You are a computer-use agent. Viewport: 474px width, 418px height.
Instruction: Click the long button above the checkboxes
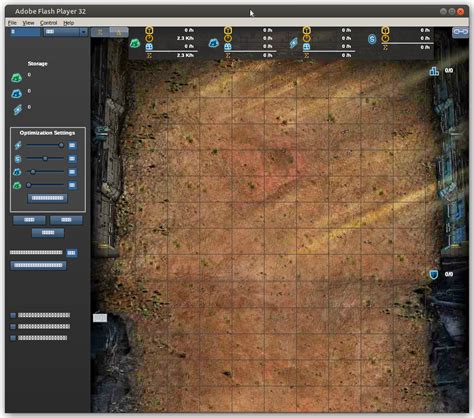(x=38, y=265)
